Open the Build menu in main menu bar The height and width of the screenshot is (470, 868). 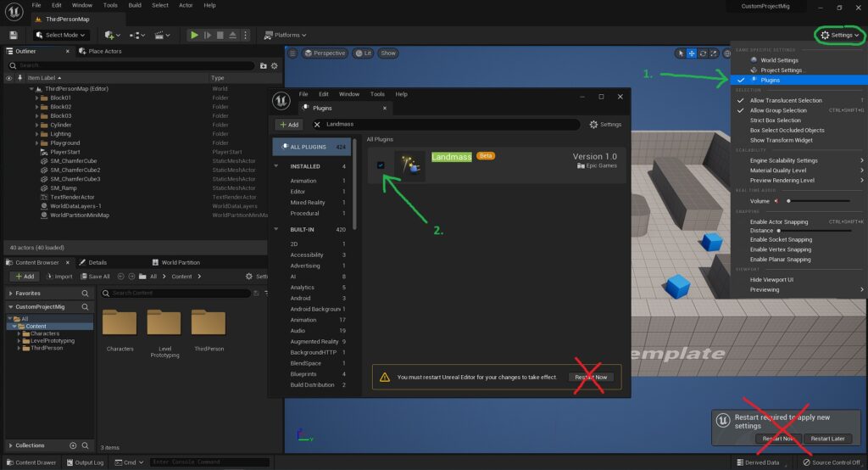[135, 5]
